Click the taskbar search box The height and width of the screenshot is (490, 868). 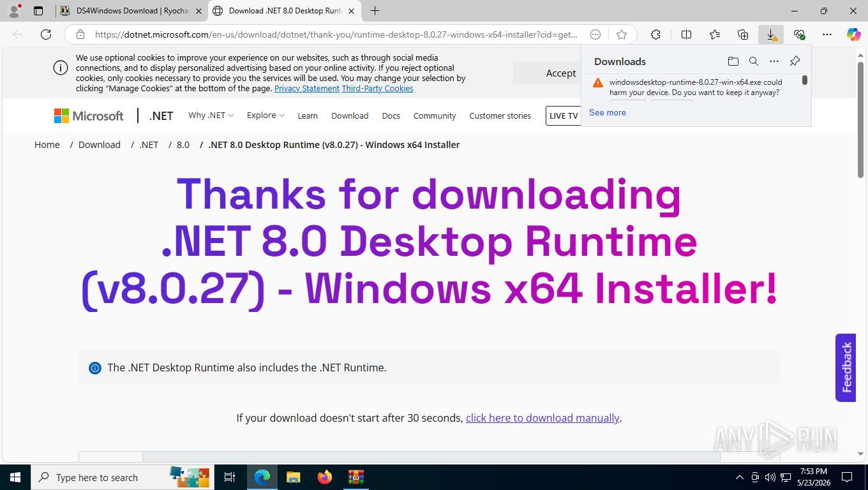click(122, 477)
